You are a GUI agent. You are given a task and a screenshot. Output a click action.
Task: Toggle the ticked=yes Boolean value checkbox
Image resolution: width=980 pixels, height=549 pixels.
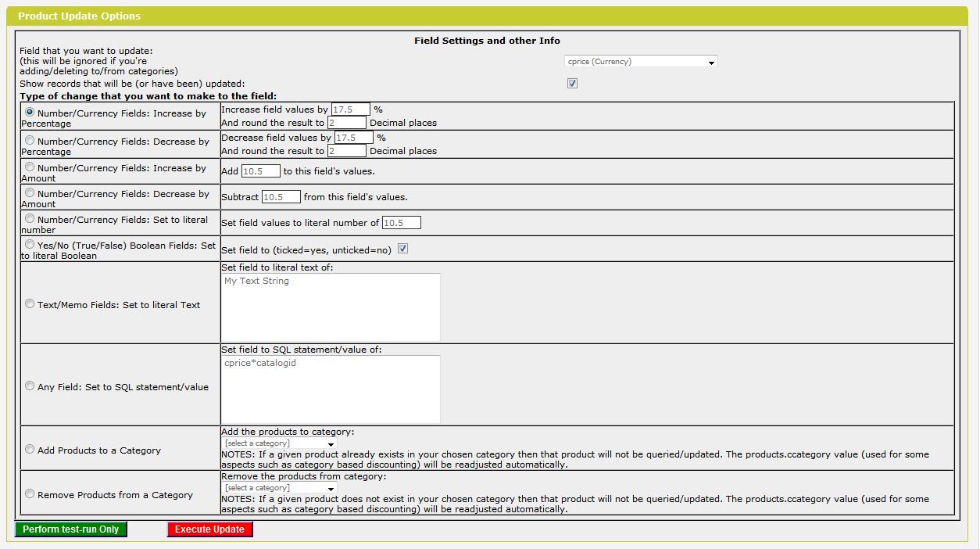point(403,249)
